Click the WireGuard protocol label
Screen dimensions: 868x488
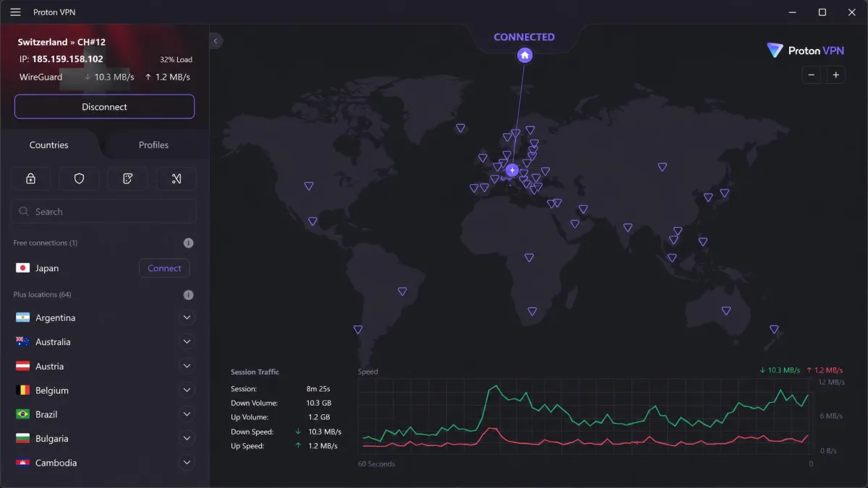pos(41,77)
